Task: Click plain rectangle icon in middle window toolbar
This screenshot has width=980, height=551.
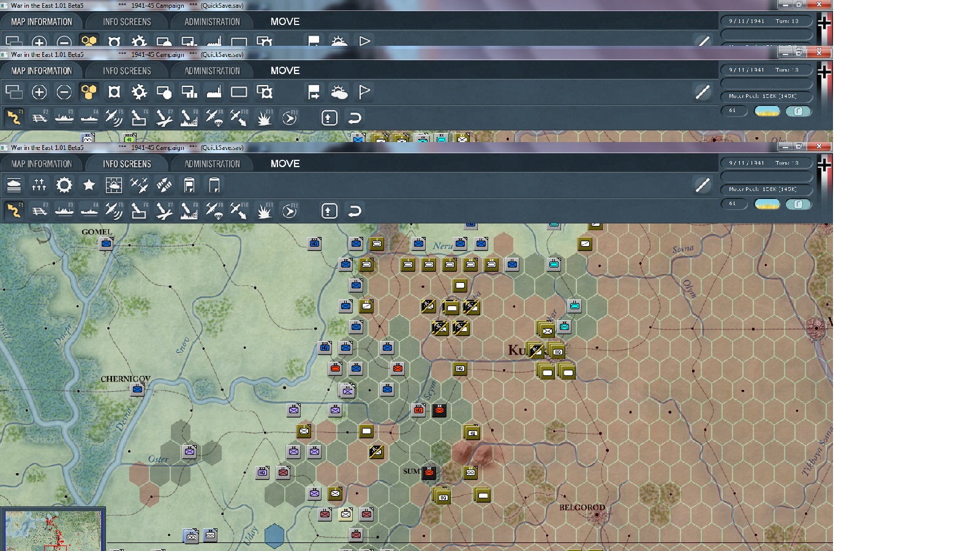Action: (239, 92)
